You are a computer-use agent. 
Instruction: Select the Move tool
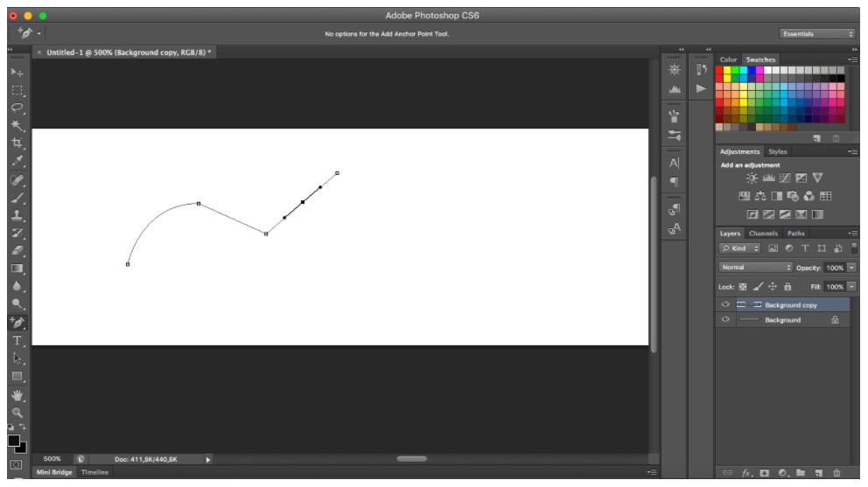17,73
